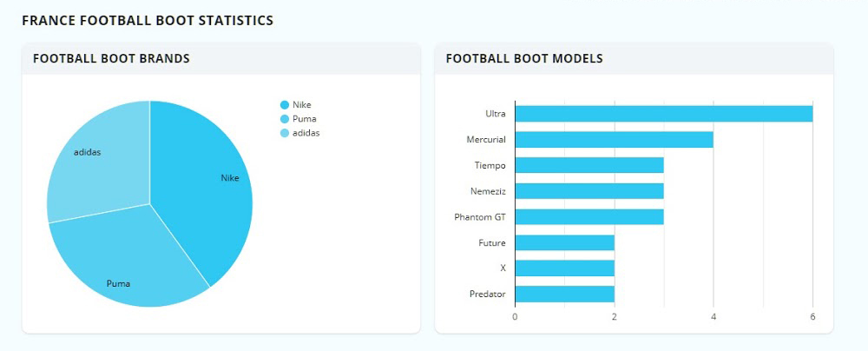Click the Predator bar
868x351 pixels.
pos(564,294)
